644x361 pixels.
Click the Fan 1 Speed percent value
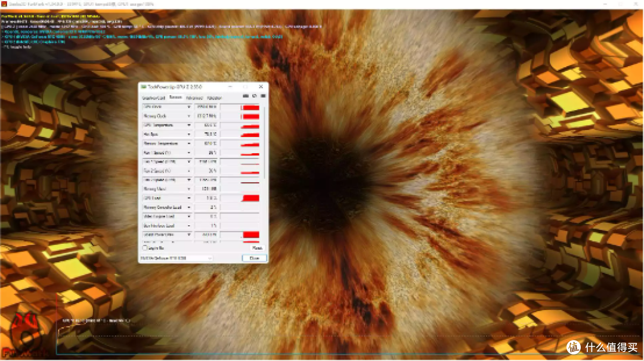pyautogui.click(x=206, y=153)
